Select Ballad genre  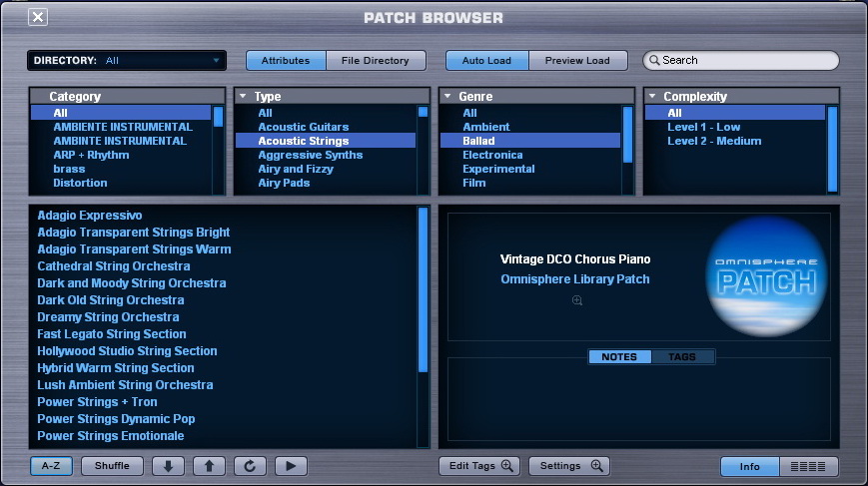pos(530,141)
